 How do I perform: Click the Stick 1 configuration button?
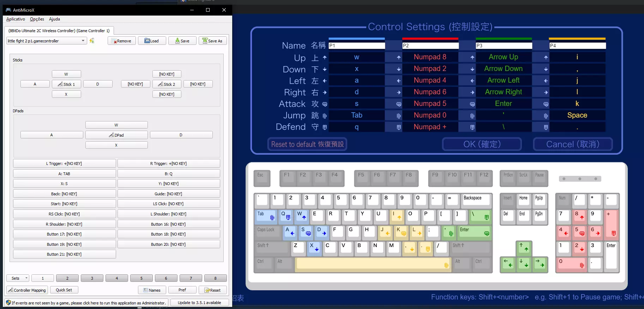pos(66,84)
